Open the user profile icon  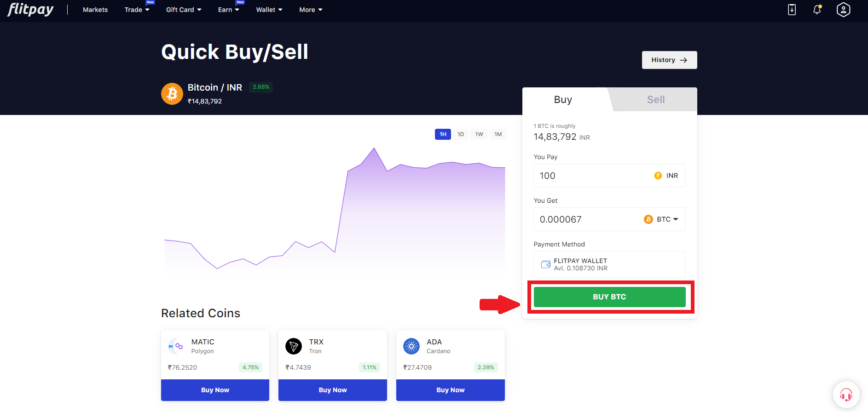pyautogui.click(x=843, y=10)
